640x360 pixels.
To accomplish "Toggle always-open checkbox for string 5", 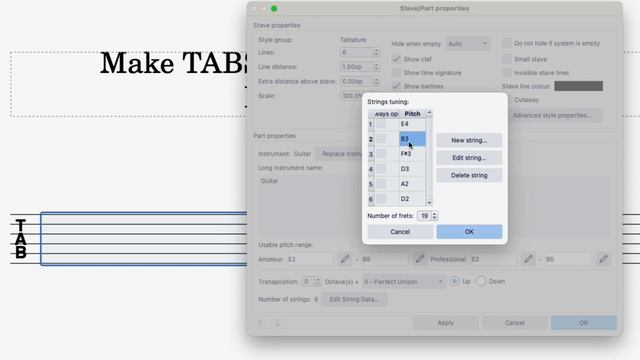I will 381,184.
